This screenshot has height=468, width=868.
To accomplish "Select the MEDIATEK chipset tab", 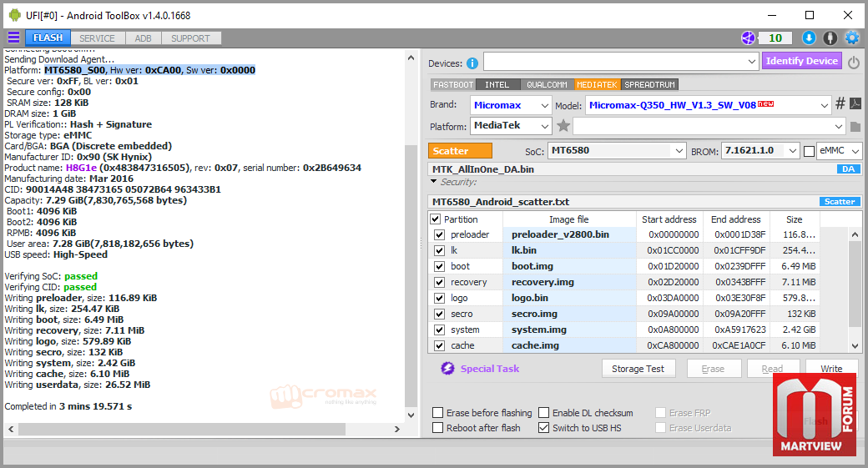I will pyautogui.click(x=597, y=84).
